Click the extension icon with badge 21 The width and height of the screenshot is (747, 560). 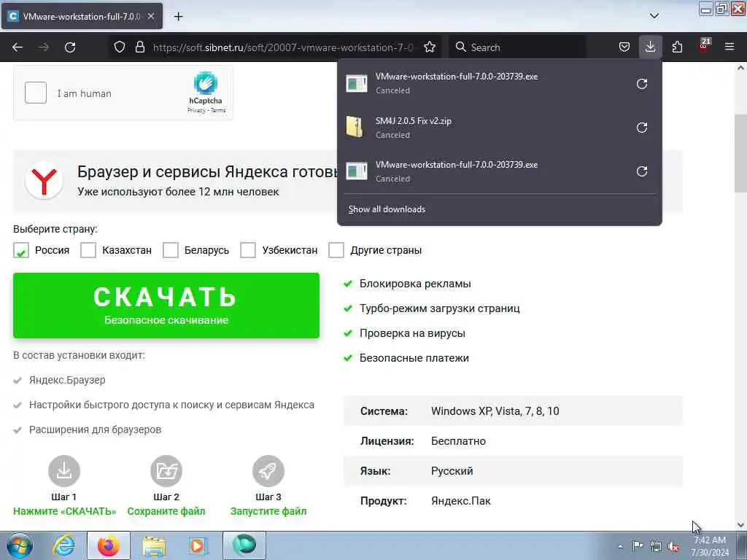[704, 46]
